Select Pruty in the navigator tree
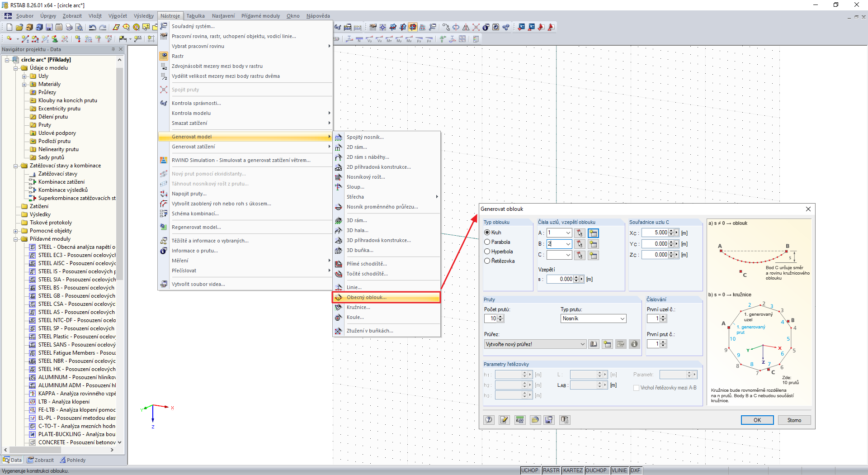 tap(45, 125)
